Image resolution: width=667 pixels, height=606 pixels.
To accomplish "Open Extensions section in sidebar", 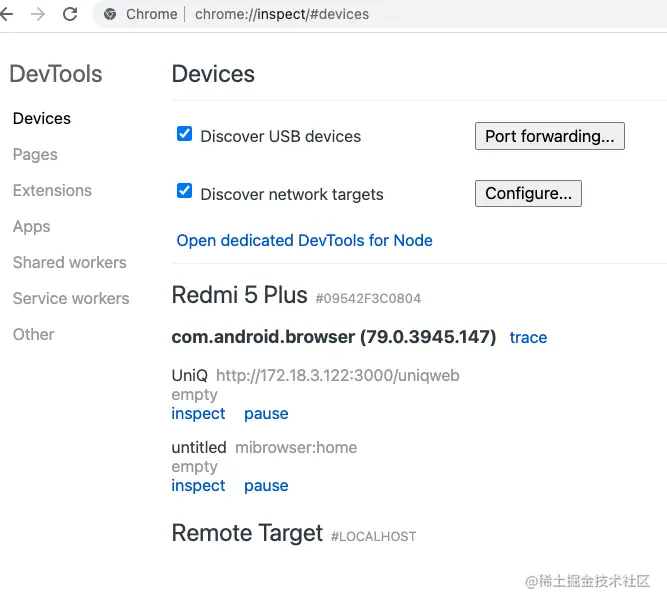I will coord(52,190).
